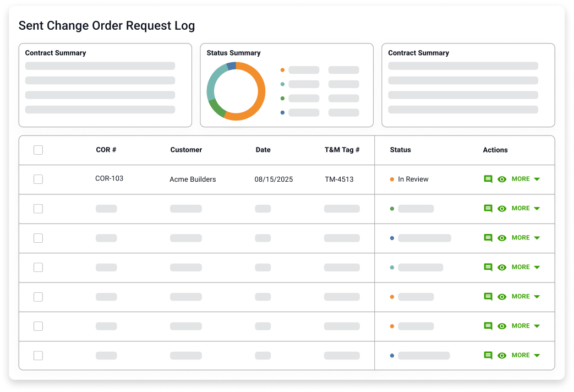Viewport: 574px width, 392px height.
Task: Click the eye icon on the third row
Action: [502, 238]
